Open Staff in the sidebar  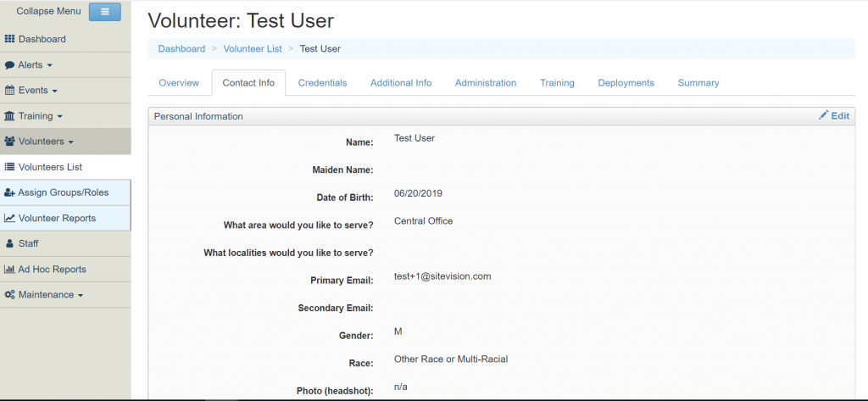coord(28,243)
